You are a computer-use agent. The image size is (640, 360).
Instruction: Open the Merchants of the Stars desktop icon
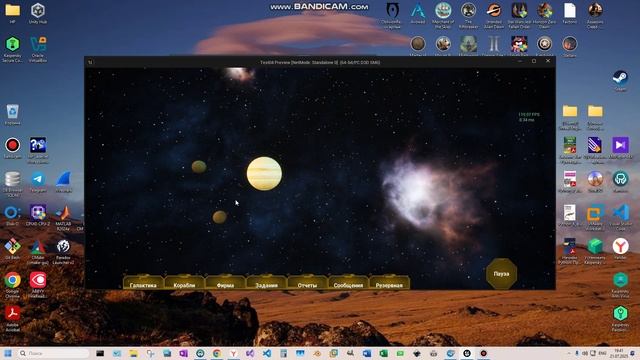pos(443,16)
